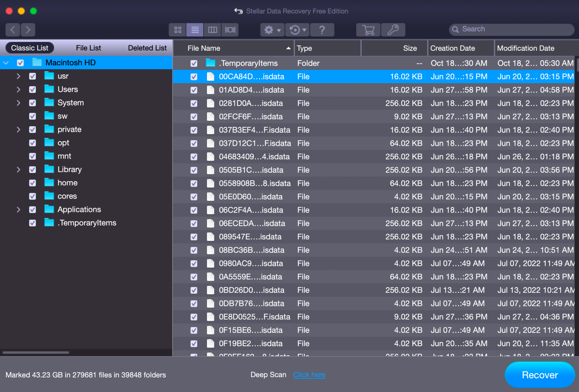Screen dimensions: 579x392
Task: Uncheck the home folder checkbox
Action: [32, 183]
